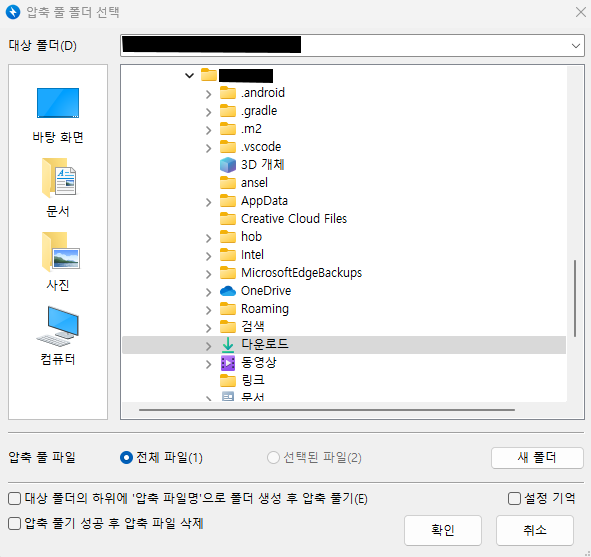
Task: Expand the .gradle folder node
Action: click(208, 112)
